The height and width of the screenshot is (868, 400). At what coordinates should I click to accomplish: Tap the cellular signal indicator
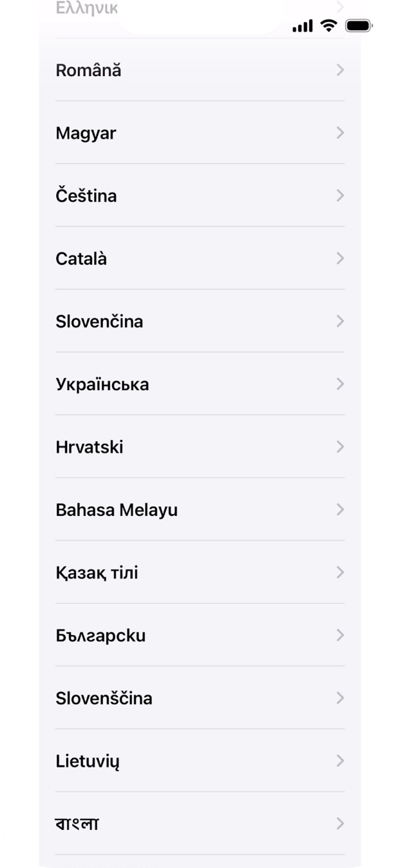302,27
